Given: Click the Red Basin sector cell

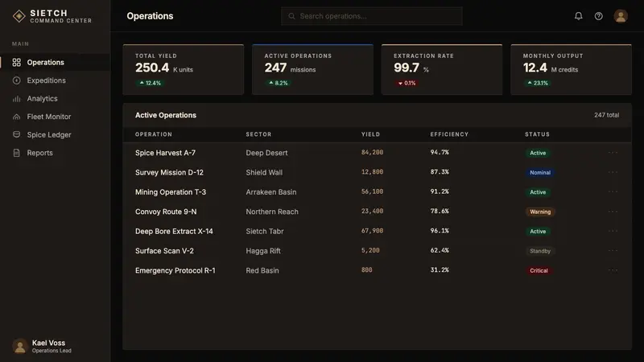Looking at the screenshot, I should 262,270.
